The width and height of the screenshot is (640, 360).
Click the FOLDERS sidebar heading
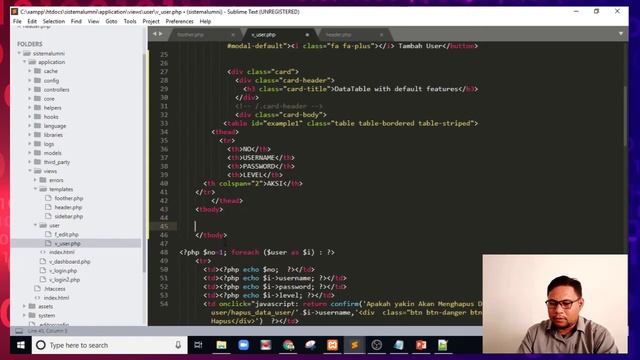click(29, 44)
